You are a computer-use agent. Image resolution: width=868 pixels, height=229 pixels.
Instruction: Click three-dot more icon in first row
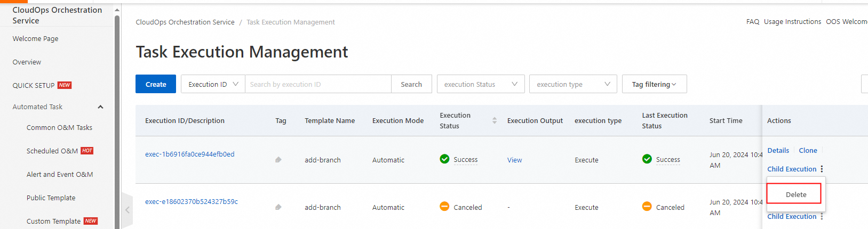coord(822,169)
